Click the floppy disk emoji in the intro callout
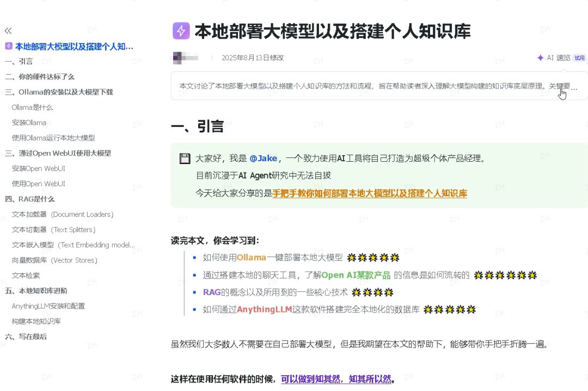 click(185, 158)
